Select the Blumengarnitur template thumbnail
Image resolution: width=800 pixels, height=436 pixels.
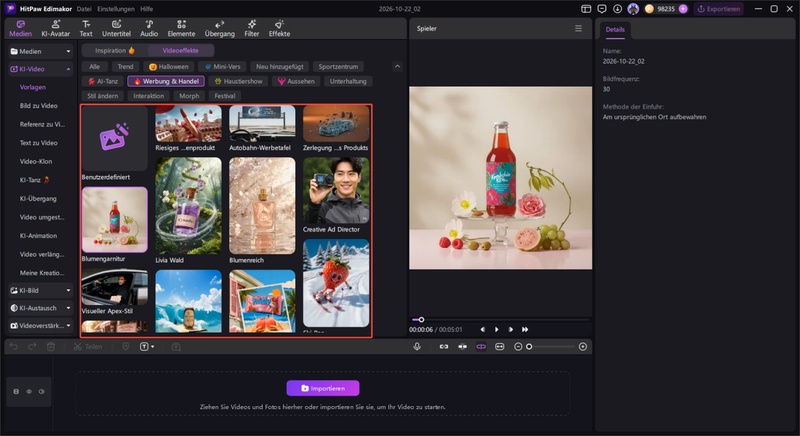tap(115, 220)
